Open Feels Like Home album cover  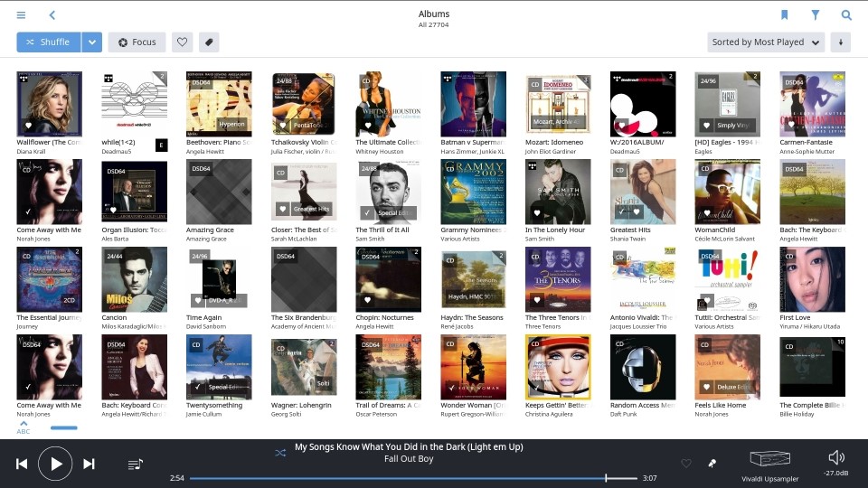(727, 367)
